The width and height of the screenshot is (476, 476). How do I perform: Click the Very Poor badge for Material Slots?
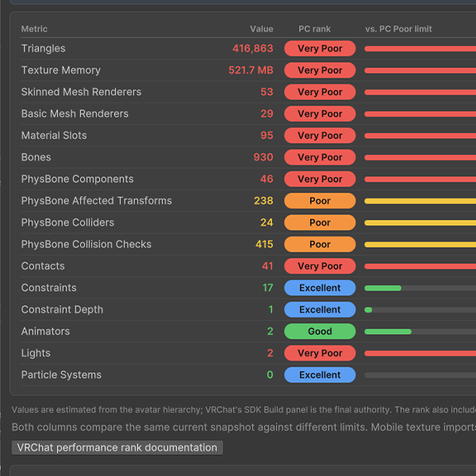point(320,136)
